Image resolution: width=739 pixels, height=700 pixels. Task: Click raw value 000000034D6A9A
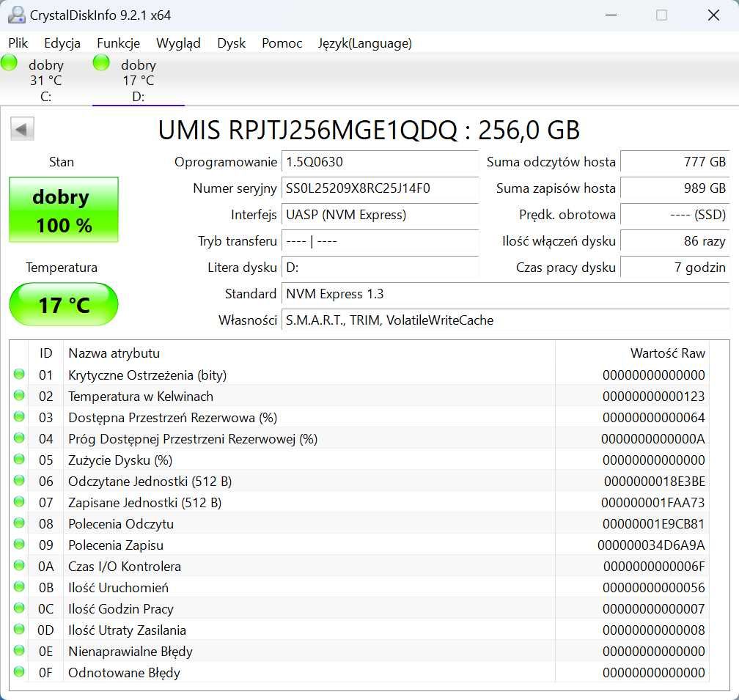click(x=651, y=545)
